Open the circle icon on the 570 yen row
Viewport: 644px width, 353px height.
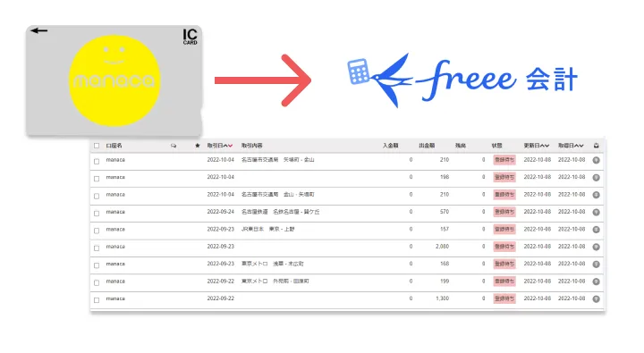[596, 212]
